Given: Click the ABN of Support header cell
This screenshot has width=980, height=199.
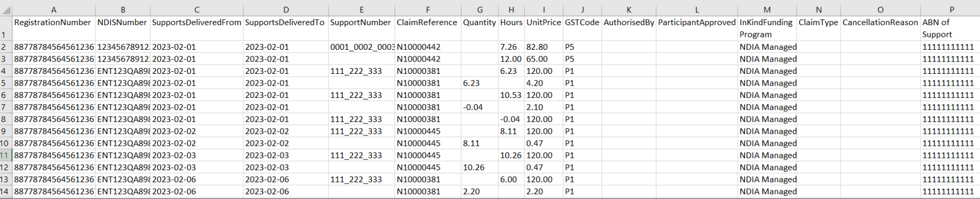Looking at the screenshot, I should 950,29.
